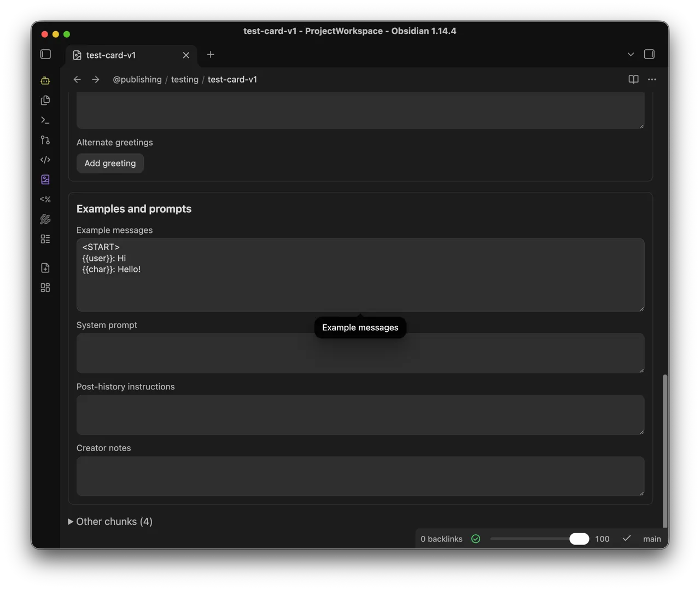Focus the System prompt text area
Image resolution: width=700 pixels, height=590 pixels.
click(360, 353)
